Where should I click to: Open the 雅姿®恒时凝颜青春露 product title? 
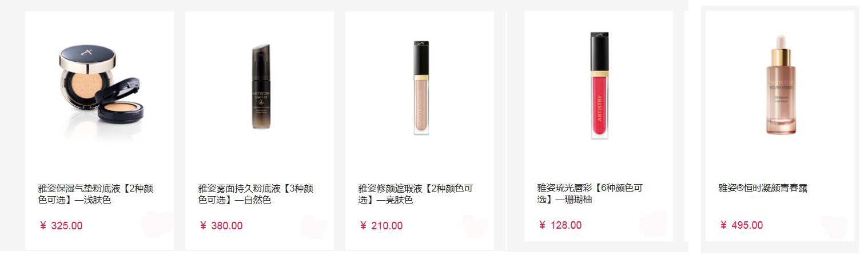pos(763,188)
